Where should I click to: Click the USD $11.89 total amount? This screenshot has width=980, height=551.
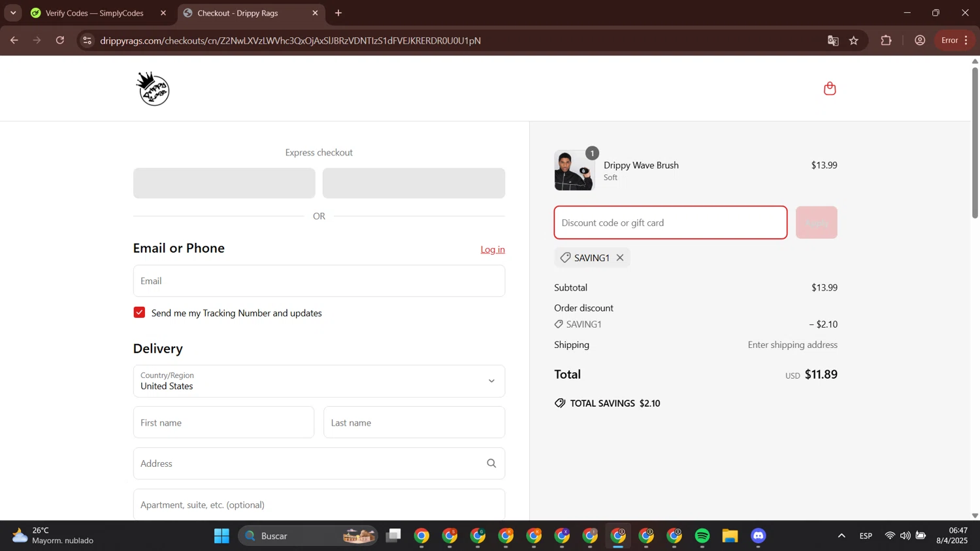pyautogui.click(x=811, y=375)
